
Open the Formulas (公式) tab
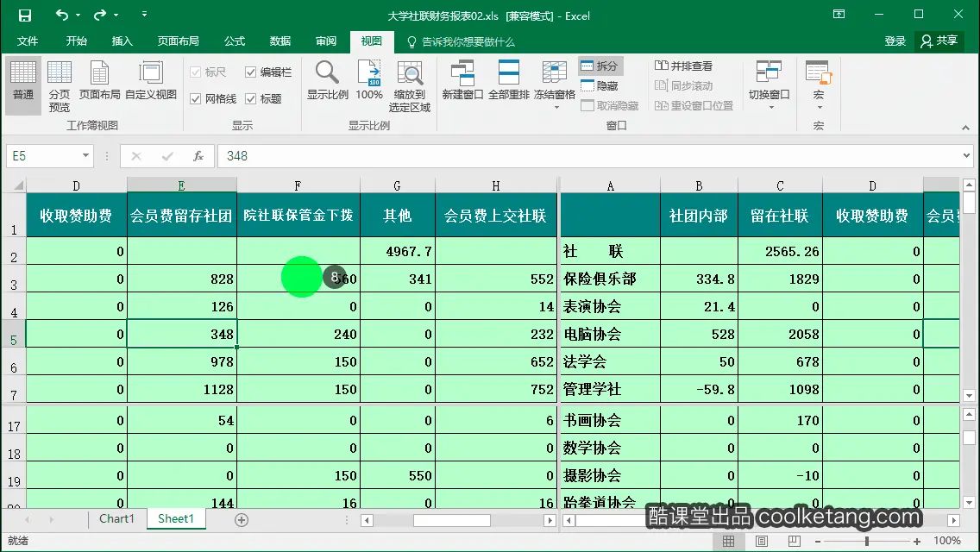235,41
